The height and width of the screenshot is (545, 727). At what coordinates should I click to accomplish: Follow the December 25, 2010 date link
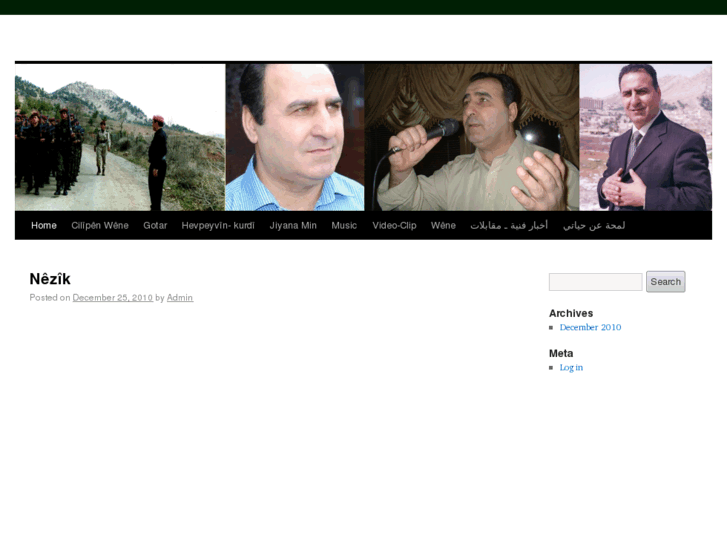113,298
